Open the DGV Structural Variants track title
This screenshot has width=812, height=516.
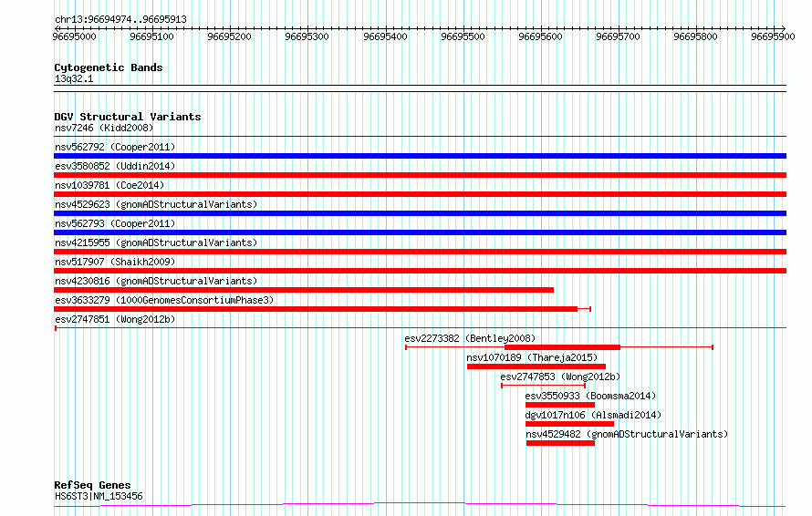click(128, 117)
